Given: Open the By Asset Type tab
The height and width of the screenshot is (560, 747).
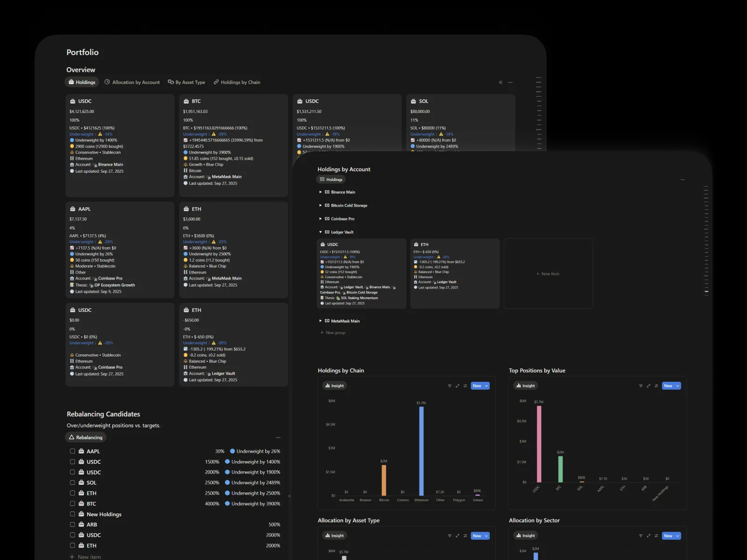Looking at the screenshot, I should click(x=186, y=83).
